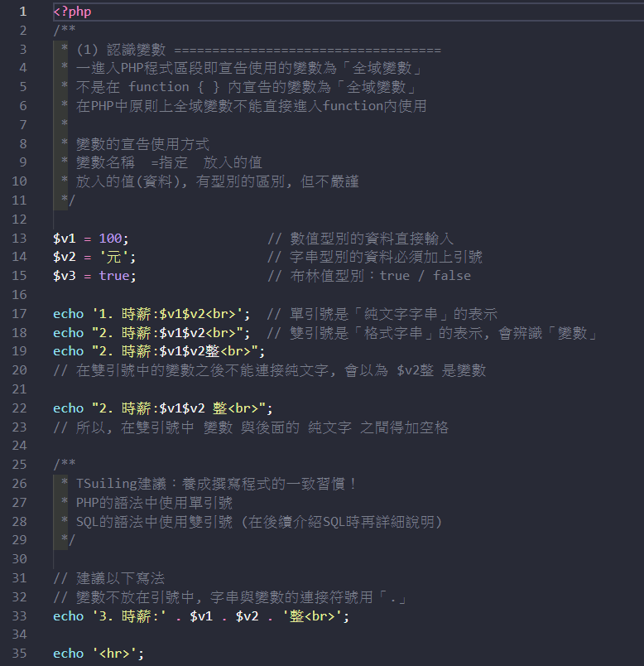644x666 pixels.
Task: Click the echo keyword on line 22
Action: click(x=69, y=408)
